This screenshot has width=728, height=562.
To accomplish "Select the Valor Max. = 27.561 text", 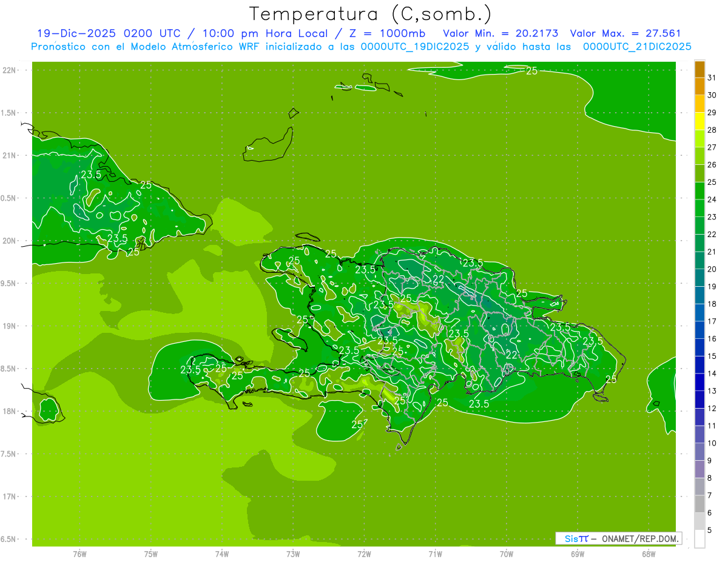I will coord(625,33).
